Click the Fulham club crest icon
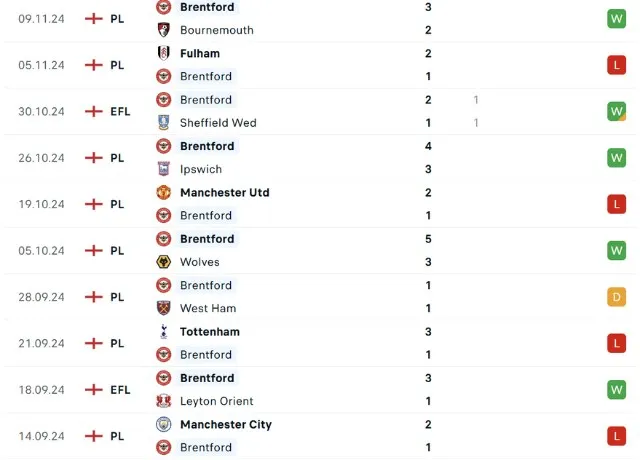Image resolution: width=640 pixels, height=460 pixels. 164,53
